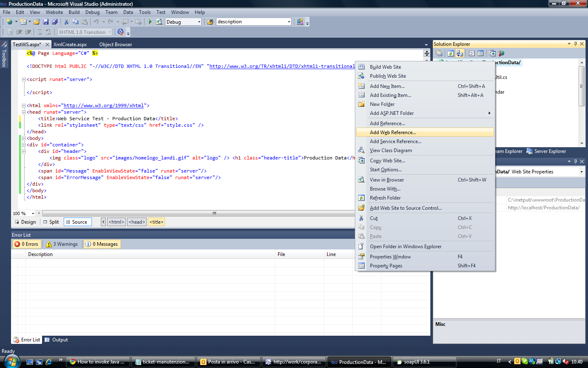
Task: Choose Add Web Reference from the context menu
Action: pyautogui.click(x=425, y=132)
